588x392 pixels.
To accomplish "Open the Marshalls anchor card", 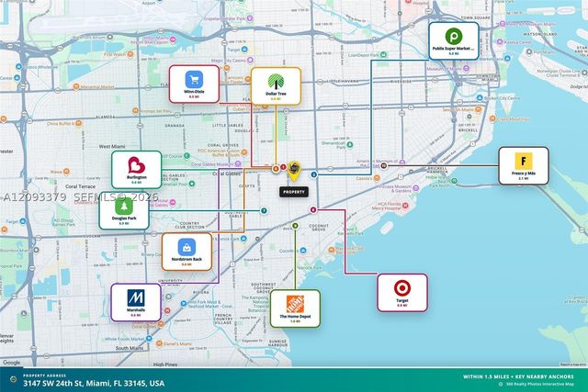I will click(136, 302).
